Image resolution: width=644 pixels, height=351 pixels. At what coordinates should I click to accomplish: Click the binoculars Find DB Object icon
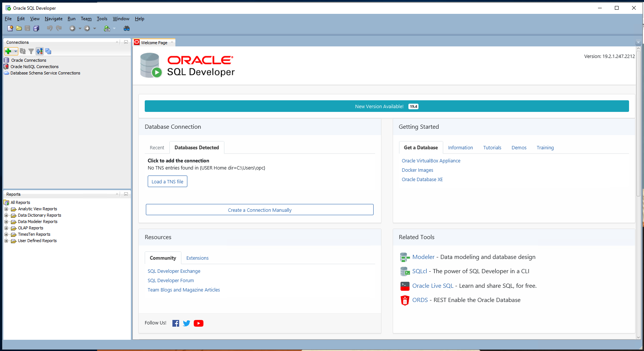[x=127, y=28]
